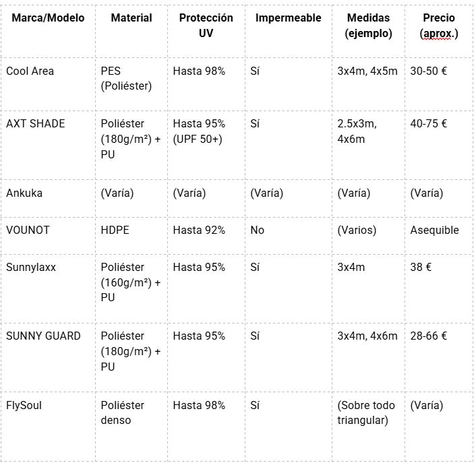This screenshot has height=463, width=476.
Task: Select the 40-75 € price cell
Action: click(x=429, y=123)
